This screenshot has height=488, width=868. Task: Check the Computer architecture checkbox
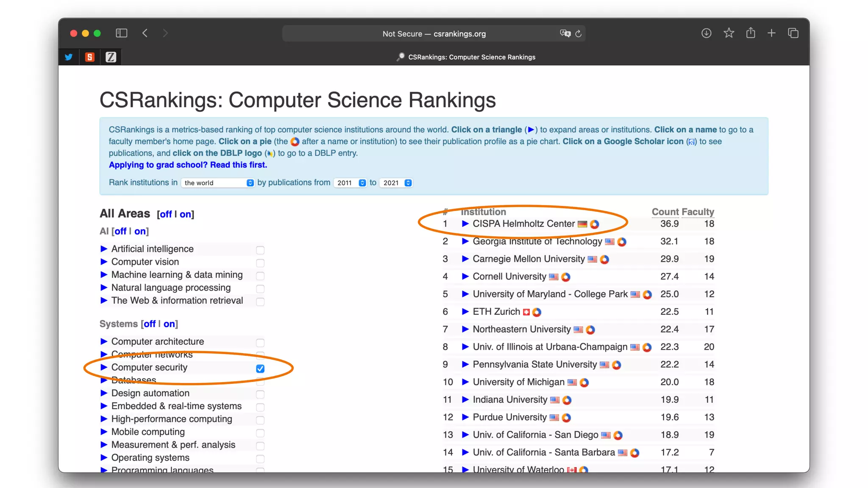click(x=260, y=342)
